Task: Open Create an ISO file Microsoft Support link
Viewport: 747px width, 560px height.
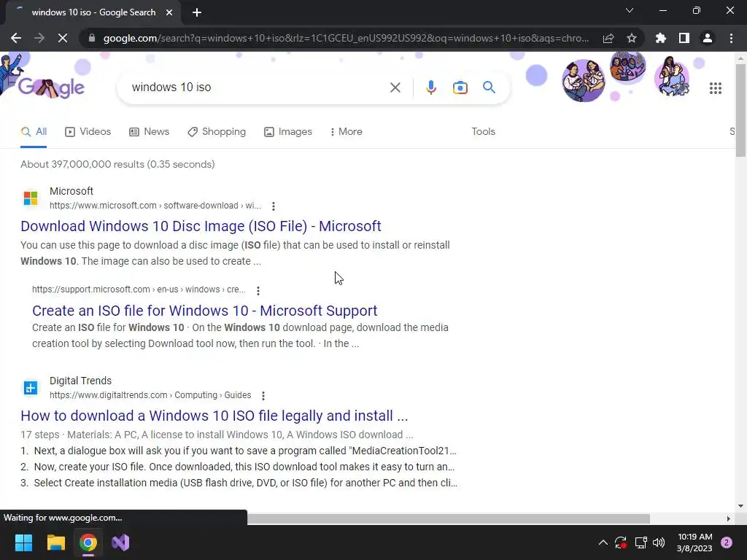Action: coord(205,311)
